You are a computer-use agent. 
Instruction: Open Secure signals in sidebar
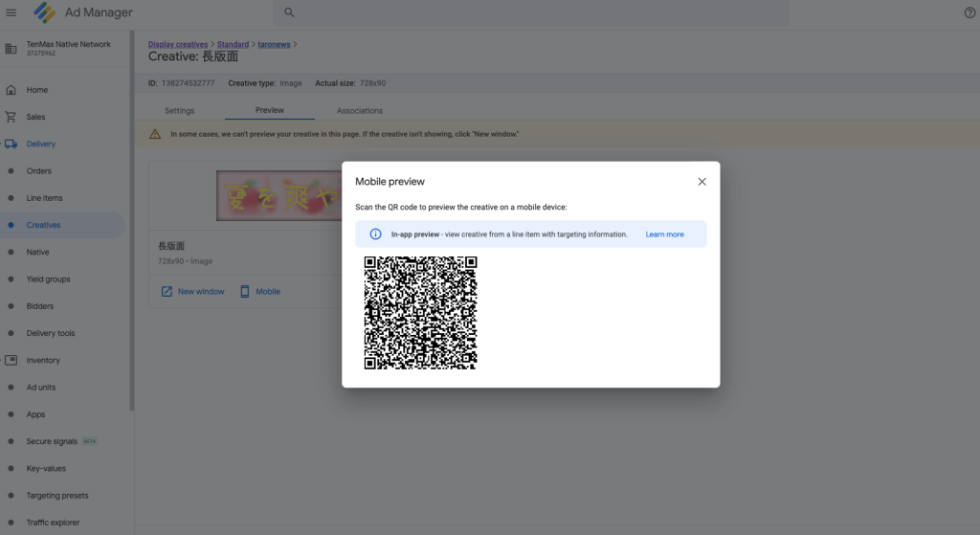[x=52, y=441]
